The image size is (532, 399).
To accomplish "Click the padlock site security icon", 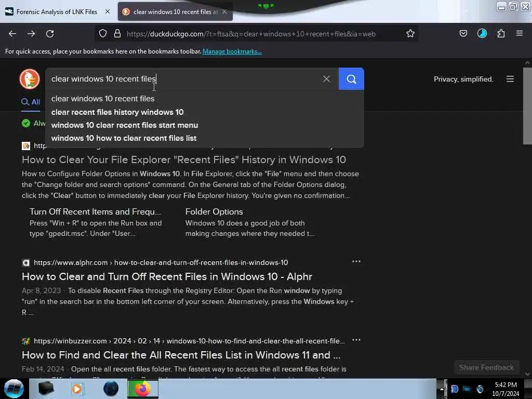I will pyautogui.click(x=117, y=34).
